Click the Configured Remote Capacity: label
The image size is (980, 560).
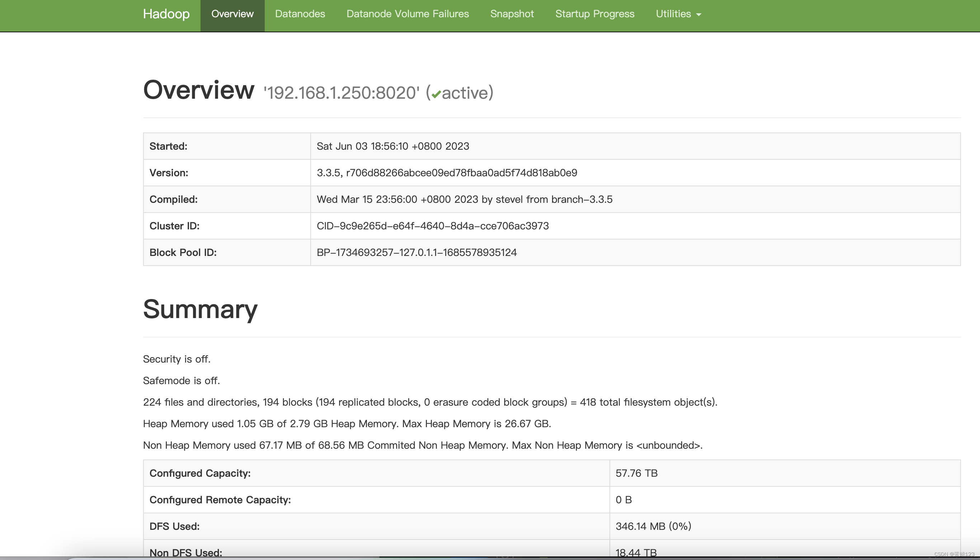pos(220,500)
